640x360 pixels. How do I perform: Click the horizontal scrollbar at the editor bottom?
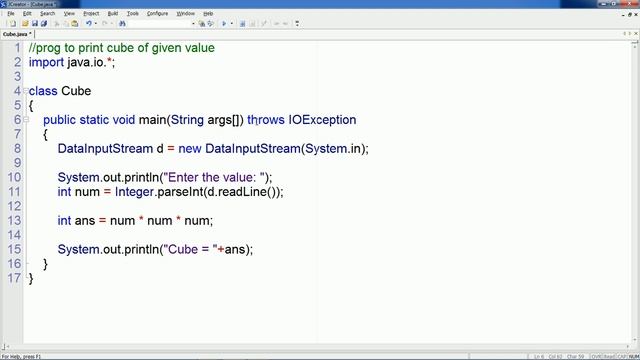tap(318, 347)
